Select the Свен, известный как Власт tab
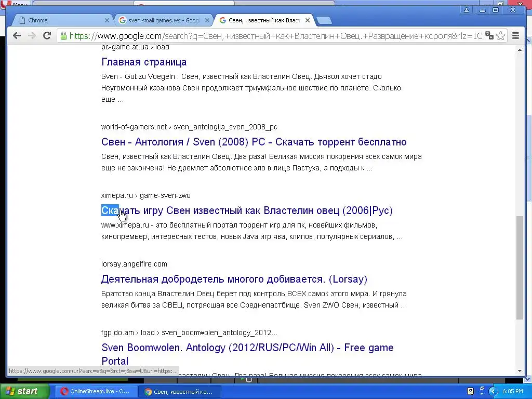Image resolution: width=532 pixels, height=399 pixels. (263, 20)
